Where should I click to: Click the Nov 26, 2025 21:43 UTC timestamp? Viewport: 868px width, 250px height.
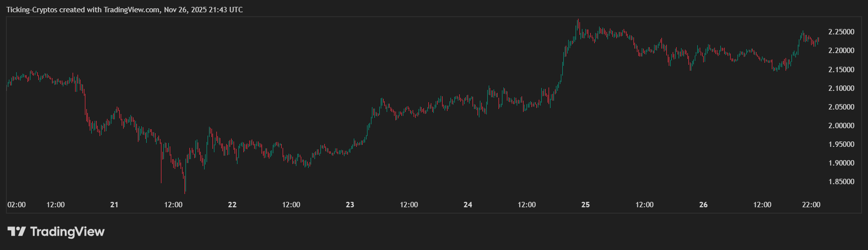pos(203,10)
